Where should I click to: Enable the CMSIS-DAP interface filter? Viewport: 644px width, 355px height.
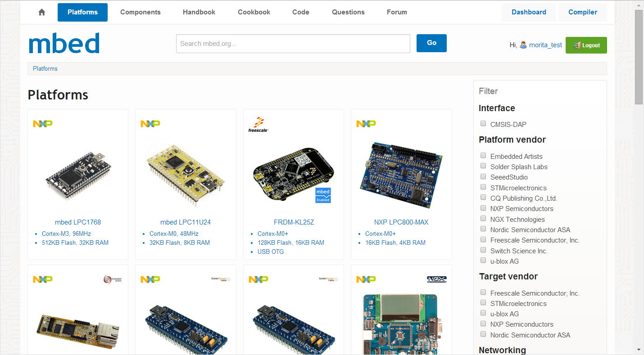(x=483, y=123)
